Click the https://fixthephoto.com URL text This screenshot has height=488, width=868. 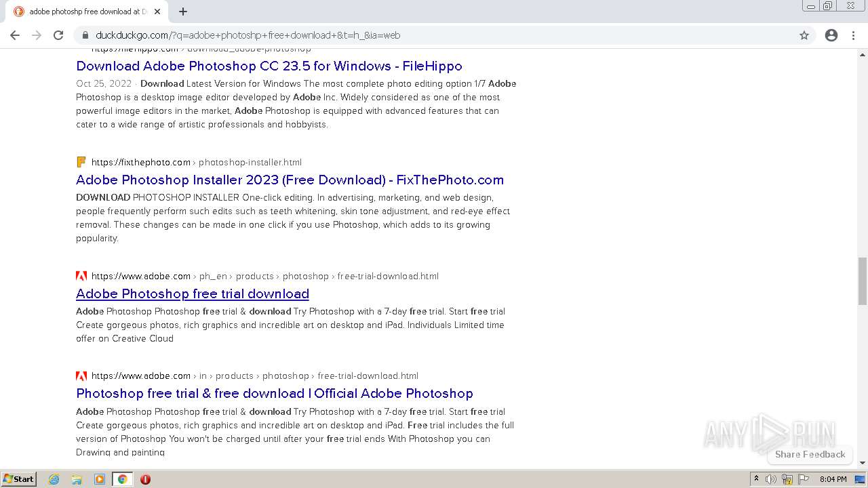pos(141,162)
